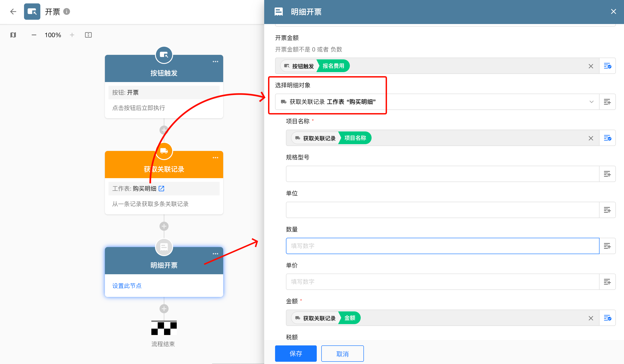Screen dimensions: 624x364
Task: Zoom out with the minus icon
Action: (x=34, y=35)
